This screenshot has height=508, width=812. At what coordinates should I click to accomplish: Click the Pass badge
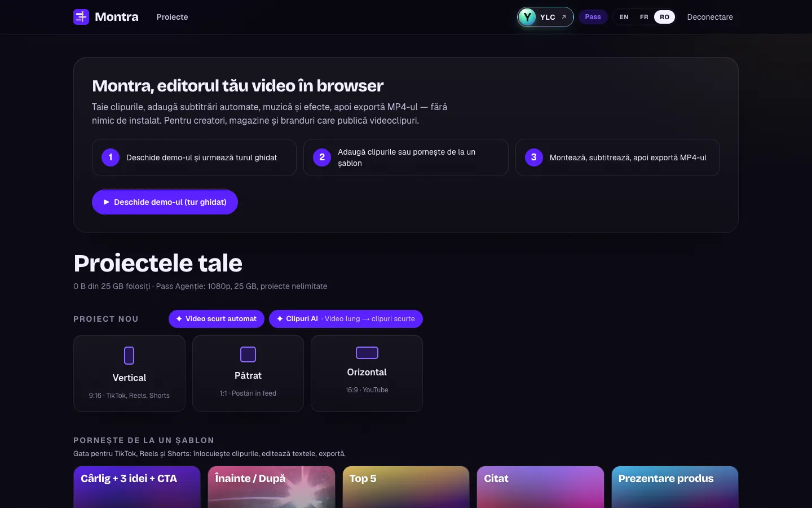(593, 17)
